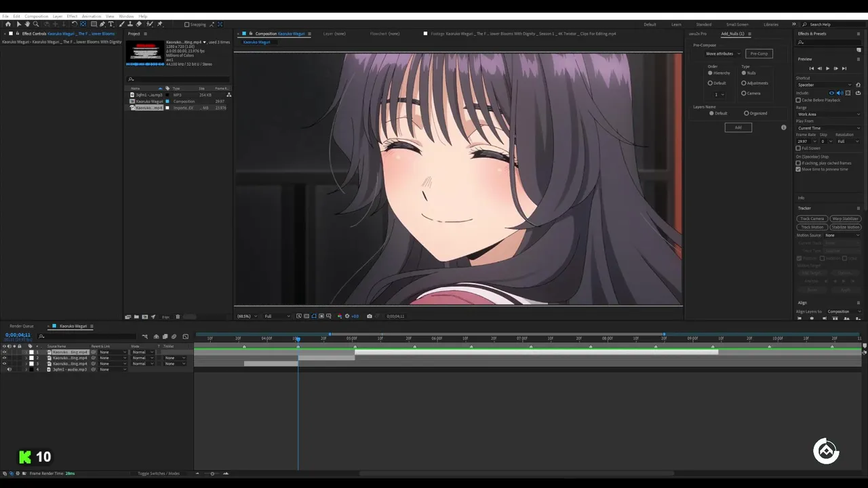Click the Warp Stabilizer button
Screen dimensions: 868x488
click(x=846, y=219)
